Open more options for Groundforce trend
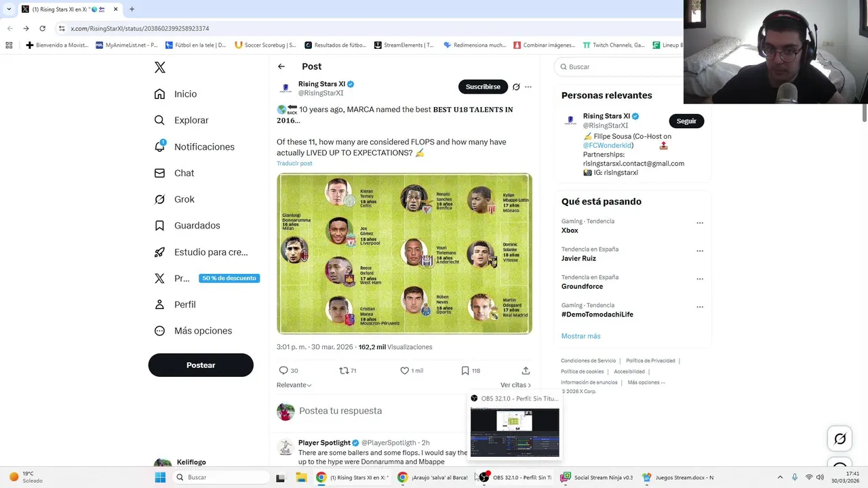The image size is (868, 488). [700, 279]
